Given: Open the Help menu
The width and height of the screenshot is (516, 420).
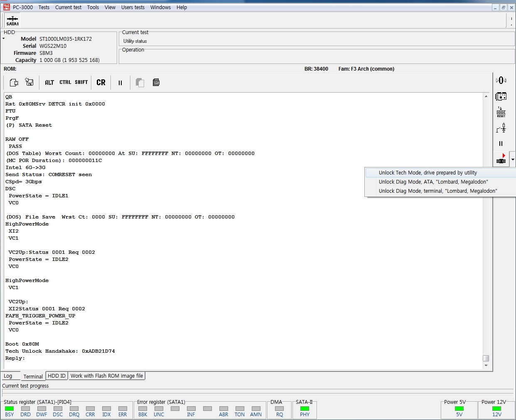Looking at the screenshot, I should tap(182, 7).
